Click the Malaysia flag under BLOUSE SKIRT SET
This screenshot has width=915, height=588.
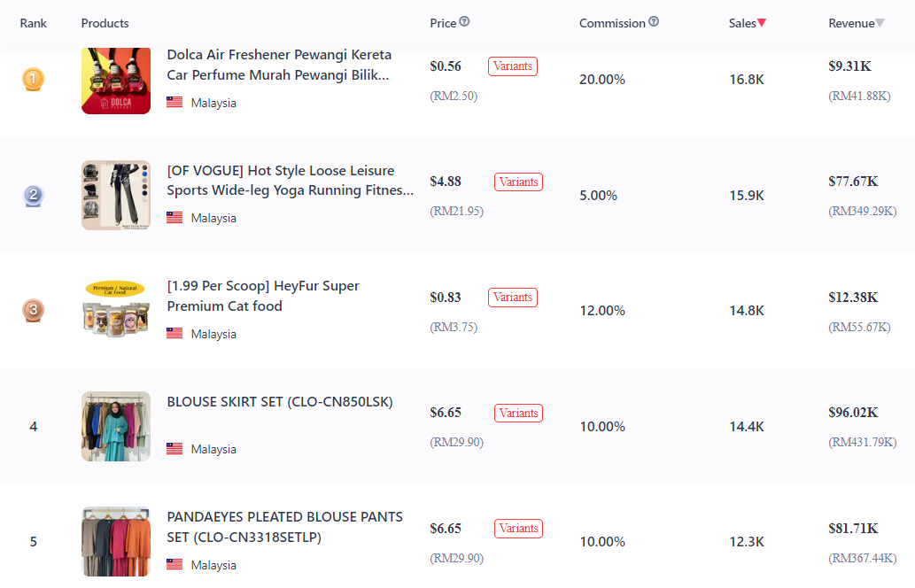pyautogui.click(x=174, y=449)
